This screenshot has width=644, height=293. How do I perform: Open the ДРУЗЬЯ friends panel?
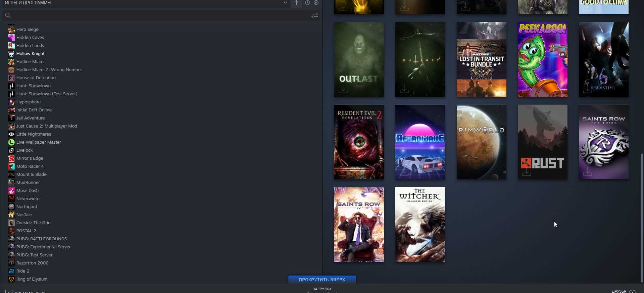[x=619, y=291]
